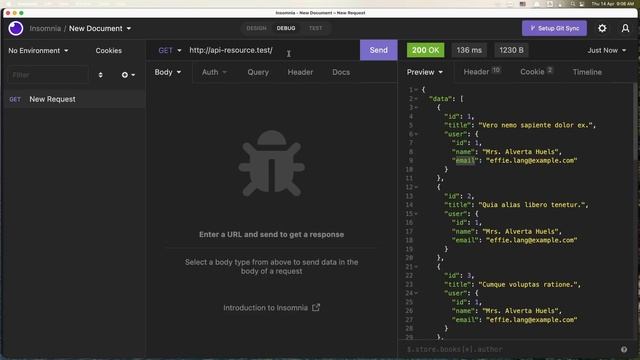The width and height of the screenshot is (640, 360).
Task: Click the "Vero nemo sapiente dolor ex." title value
Action: pos(536,125)
